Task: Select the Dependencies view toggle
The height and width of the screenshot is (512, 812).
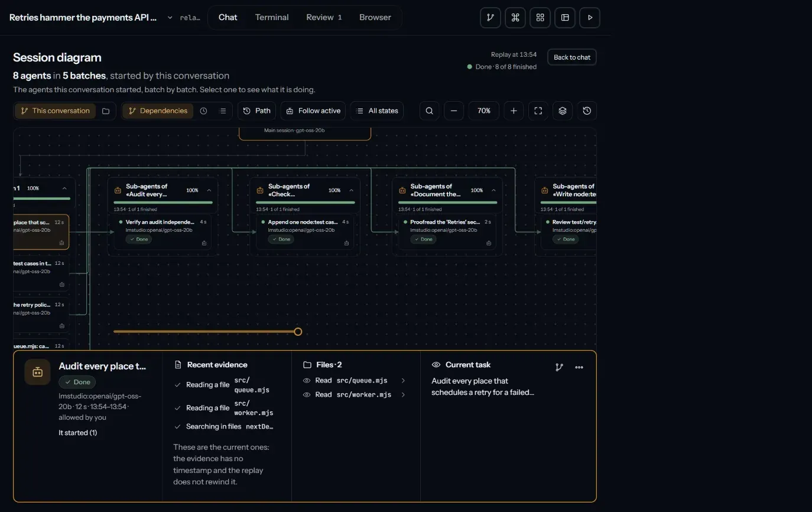Action: pos(158,111)
